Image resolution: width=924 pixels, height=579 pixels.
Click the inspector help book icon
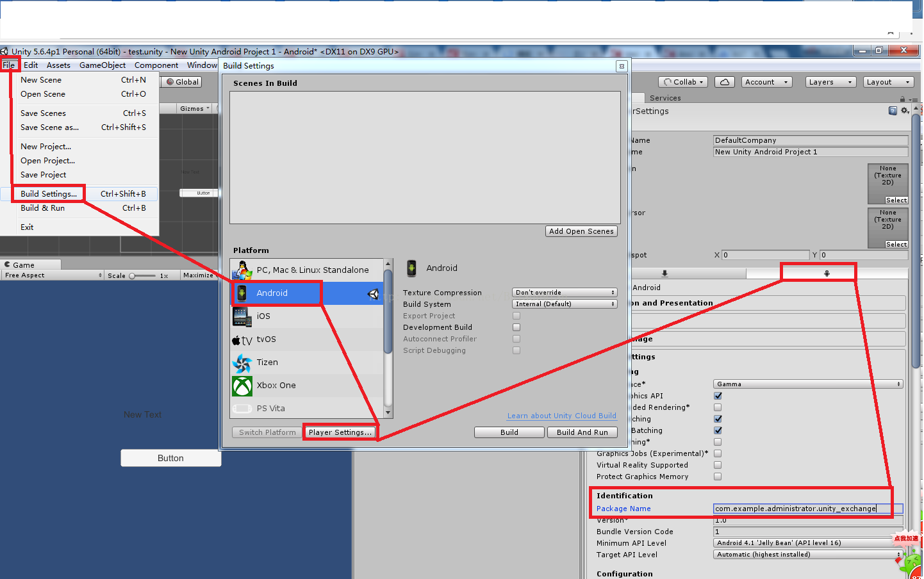(x=893, y=111)
